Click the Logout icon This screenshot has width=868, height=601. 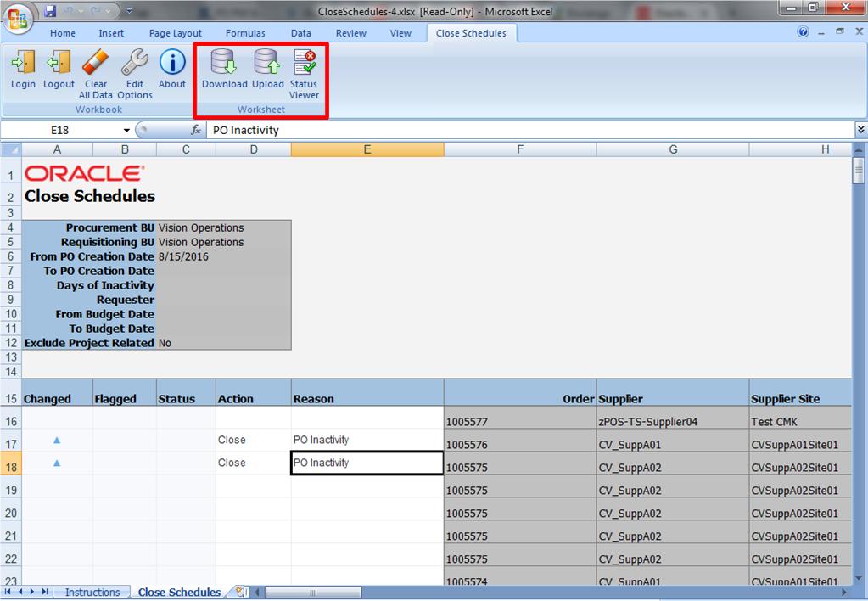(x=59, y=62)
